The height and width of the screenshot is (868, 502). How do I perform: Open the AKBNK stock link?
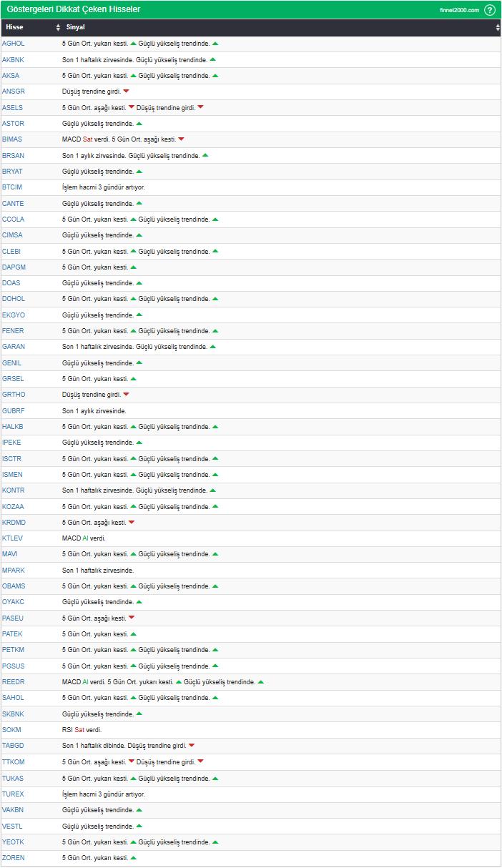coord(13,59)
